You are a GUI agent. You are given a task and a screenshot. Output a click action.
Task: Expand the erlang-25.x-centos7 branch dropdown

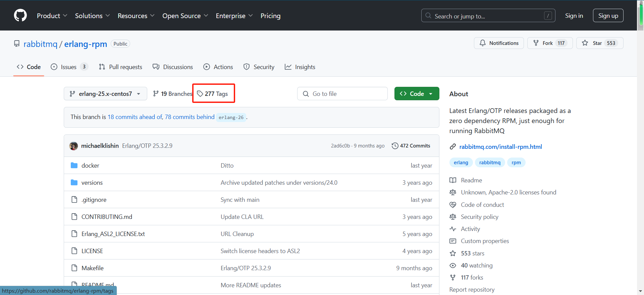click(105, 94)
